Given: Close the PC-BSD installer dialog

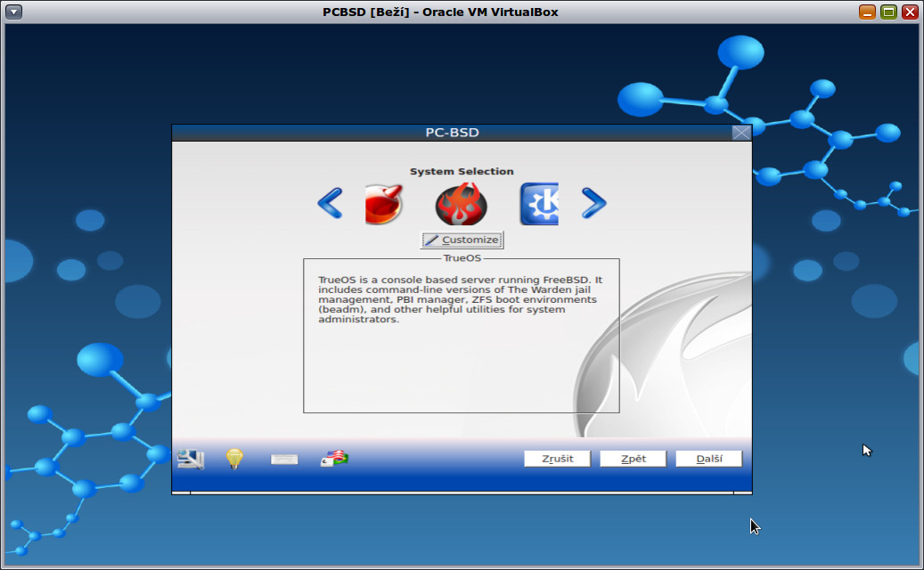Looking at the screenshot, I should click(740, 132).
